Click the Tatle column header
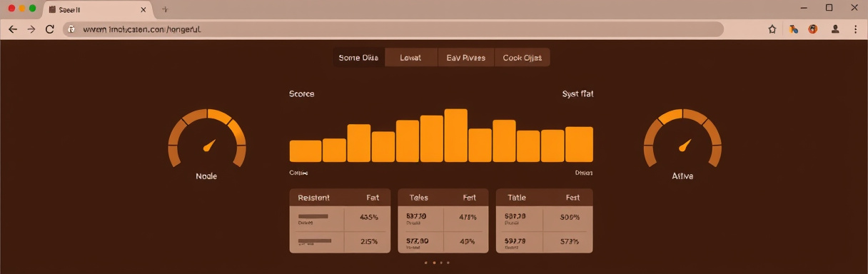Viewport: 868px width, 274px height. click(516, 198)
